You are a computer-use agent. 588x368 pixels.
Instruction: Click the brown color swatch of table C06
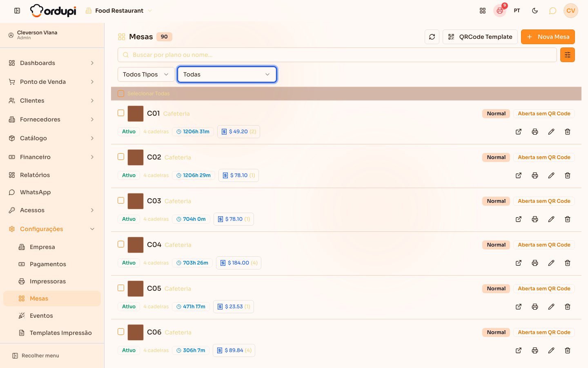pyautogui.click(x=136, y=332)
